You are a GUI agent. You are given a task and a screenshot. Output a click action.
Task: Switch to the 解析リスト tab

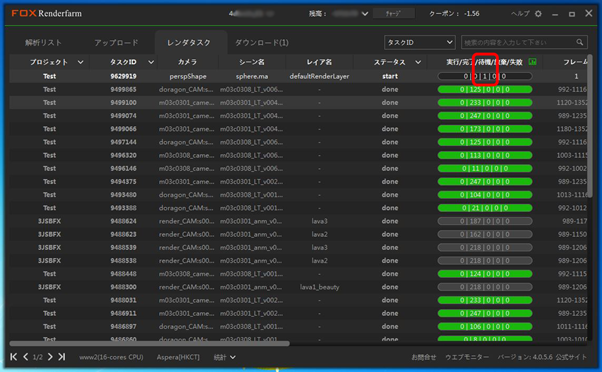[43, 43]
